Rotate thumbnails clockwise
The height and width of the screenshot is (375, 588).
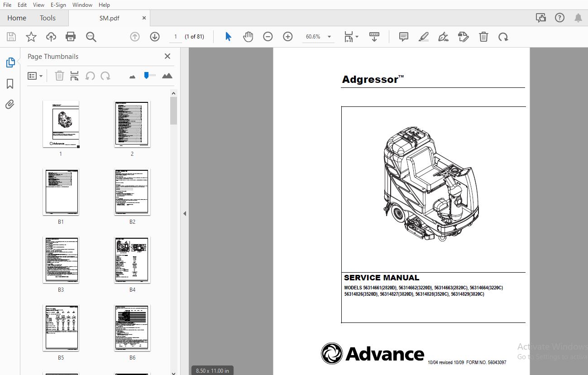click(105, 76)
